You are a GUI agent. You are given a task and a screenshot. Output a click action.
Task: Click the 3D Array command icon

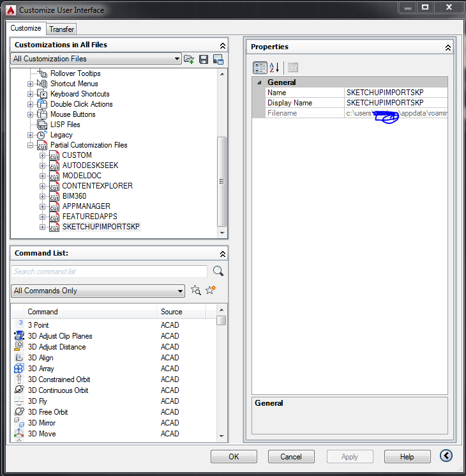[19, 368]
